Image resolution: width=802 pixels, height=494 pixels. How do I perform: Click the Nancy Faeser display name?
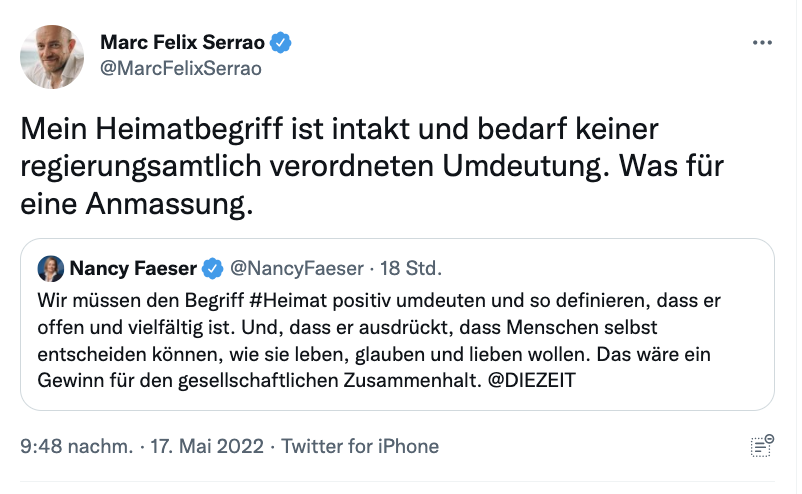pyautogui.click(x=133, y=268)
